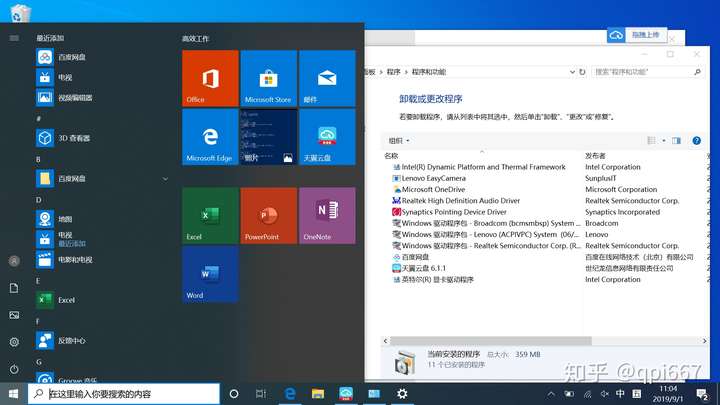Open Edge from the taskbar
The height and width of the screenshot is (405, 720).
(290, 394)
